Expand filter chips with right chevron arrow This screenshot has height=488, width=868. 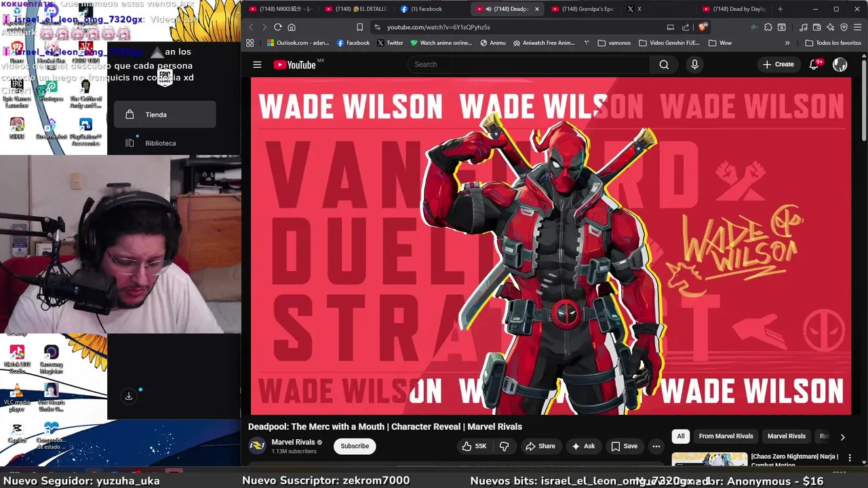coord(842,437)
